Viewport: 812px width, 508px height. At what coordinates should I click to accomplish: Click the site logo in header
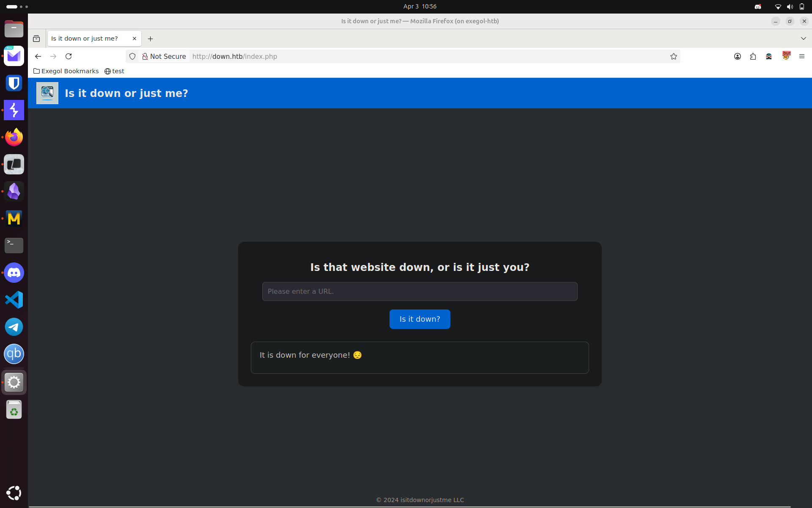47,93
